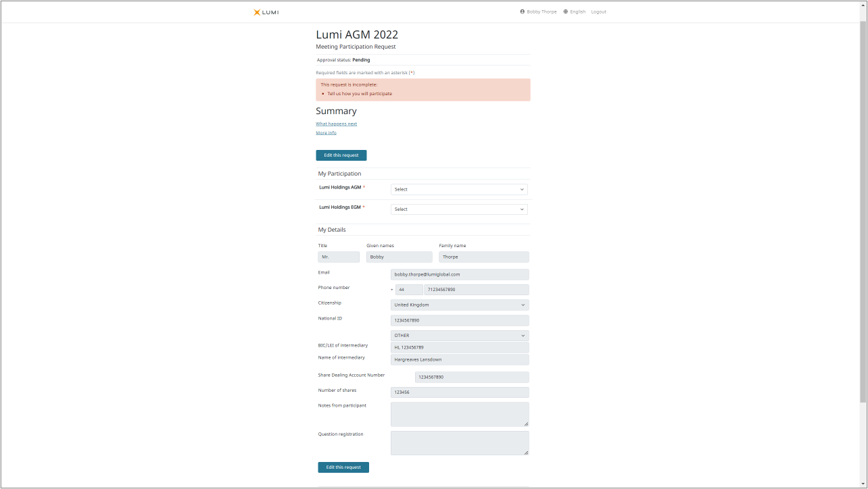Screen dimensions: 868x489
Task: Click the Share Dealing Account Number field
Action: point(472,378)
